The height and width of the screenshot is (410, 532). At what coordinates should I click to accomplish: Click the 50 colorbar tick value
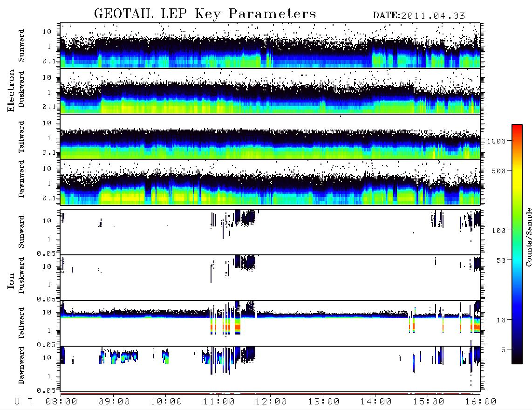coord(501,260)
